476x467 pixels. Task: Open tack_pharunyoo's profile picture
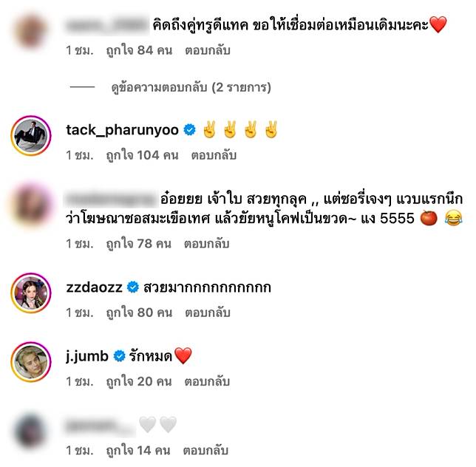(31, 136)
